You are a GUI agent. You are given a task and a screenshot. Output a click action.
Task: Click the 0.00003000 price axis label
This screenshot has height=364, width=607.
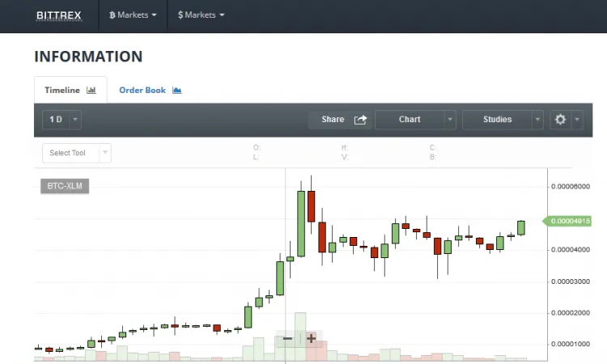[x=571, y=281]
